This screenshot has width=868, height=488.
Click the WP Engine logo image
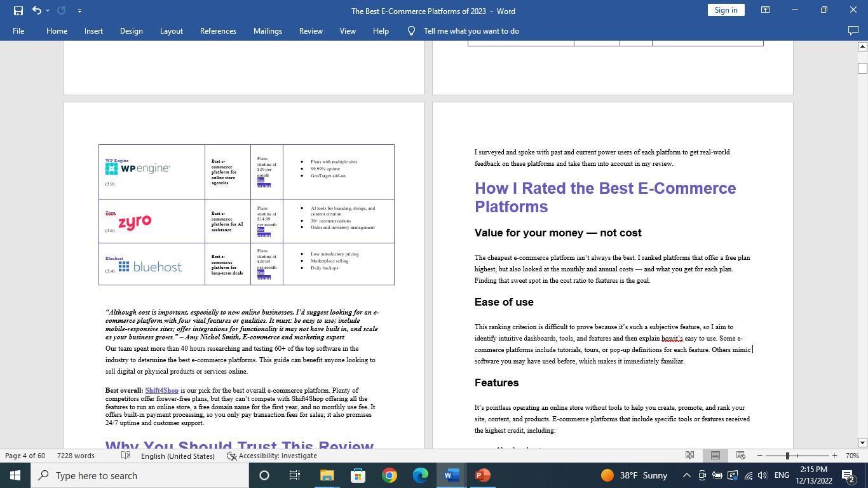138,168
